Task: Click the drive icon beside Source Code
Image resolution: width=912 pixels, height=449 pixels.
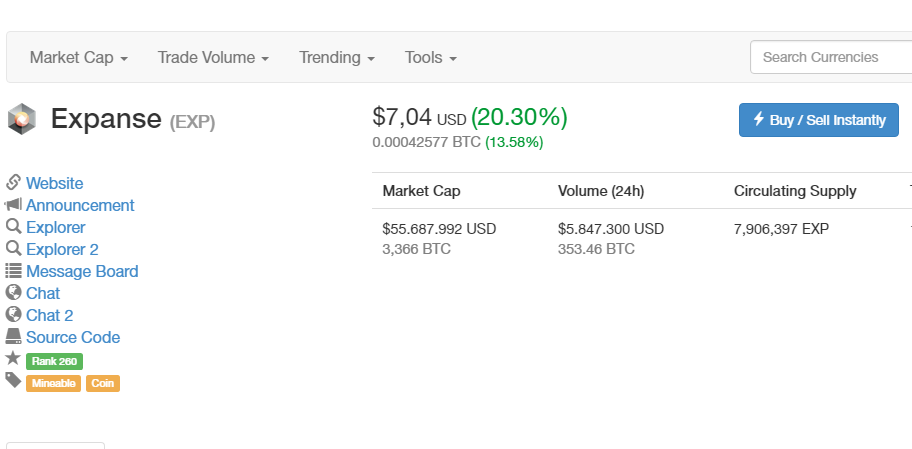Action: pyautogui.click(x=14, y=337)
